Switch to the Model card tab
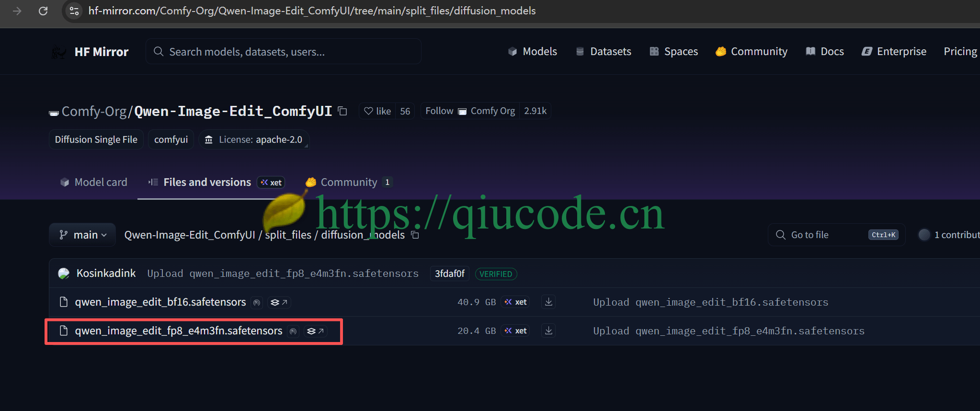Screen dimensions: 980x411 tap(94, 182)
